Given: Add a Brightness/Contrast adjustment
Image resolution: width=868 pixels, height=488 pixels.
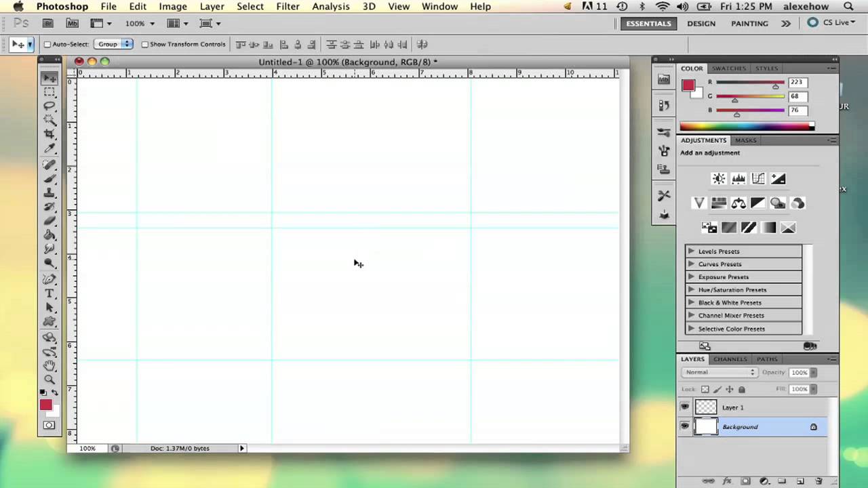Looking at the screenshot, I should point(719,179).
